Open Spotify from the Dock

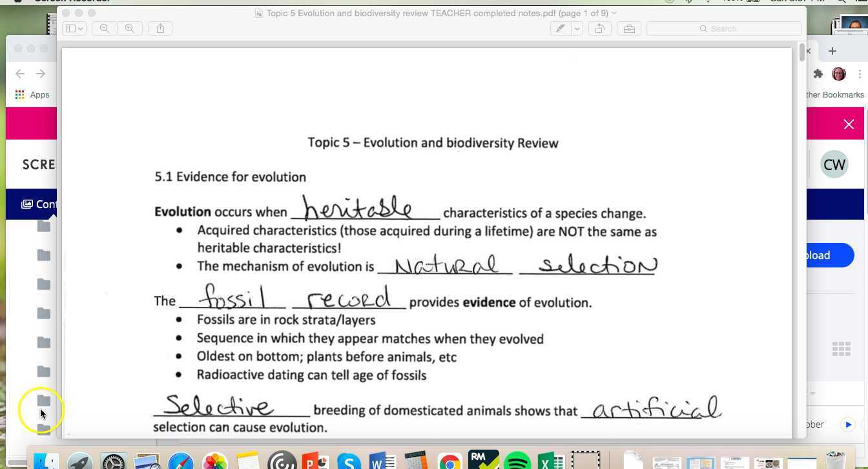click(515, 461)
